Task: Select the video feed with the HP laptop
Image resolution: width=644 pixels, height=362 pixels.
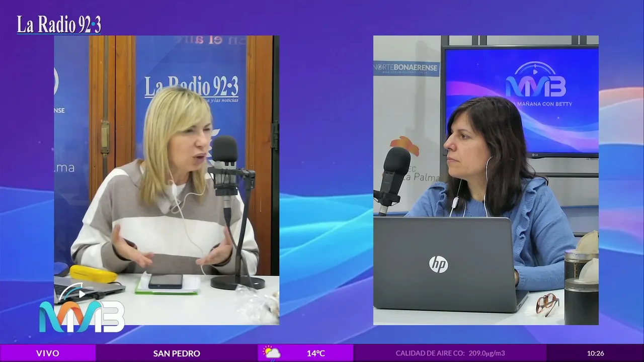Action: pyautogui.click(x=486, y=180)
